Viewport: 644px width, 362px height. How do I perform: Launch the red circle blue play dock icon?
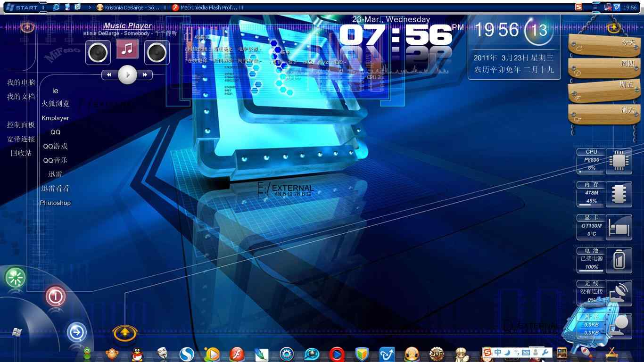click(x=337, y=354)
